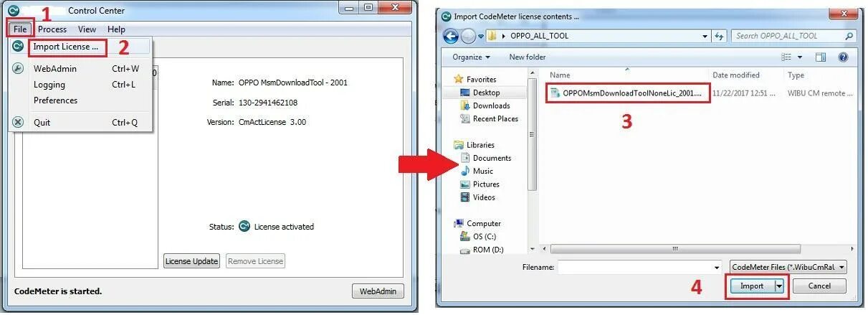Click the License Update button

(x=191, y=261)
